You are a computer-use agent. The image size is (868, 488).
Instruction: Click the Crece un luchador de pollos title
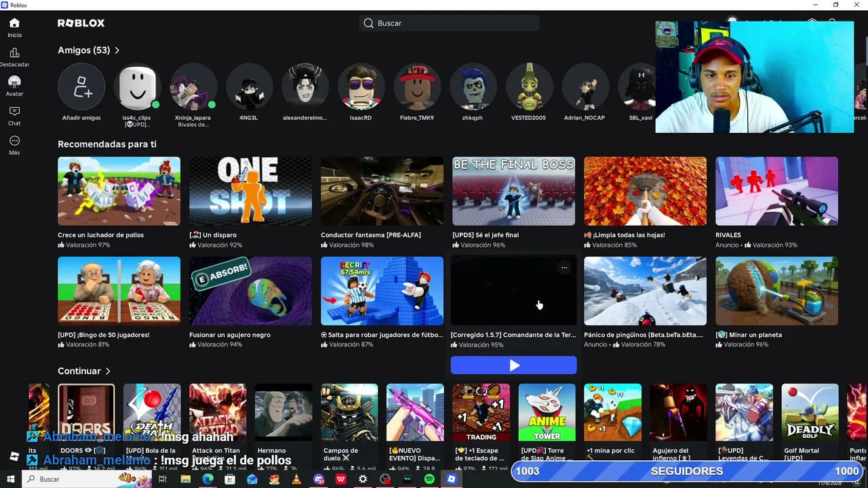(100, 235)
